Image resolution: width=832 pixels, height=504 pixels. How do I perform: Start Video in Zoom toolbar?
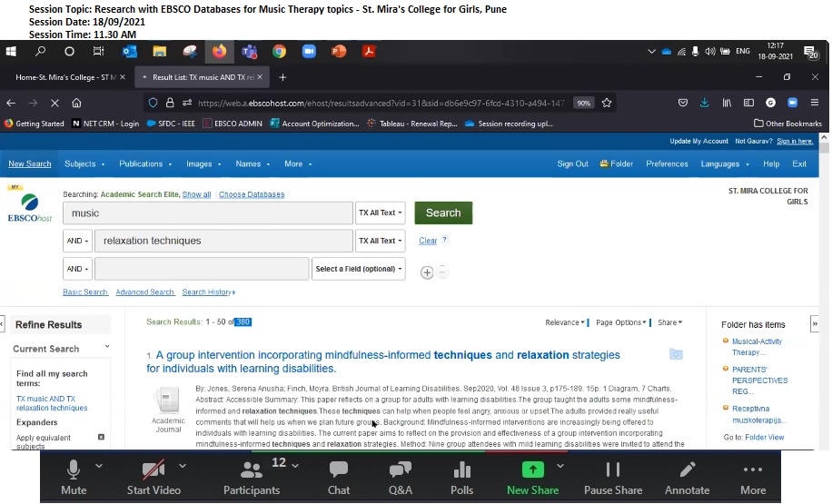[x=154, y=478]
